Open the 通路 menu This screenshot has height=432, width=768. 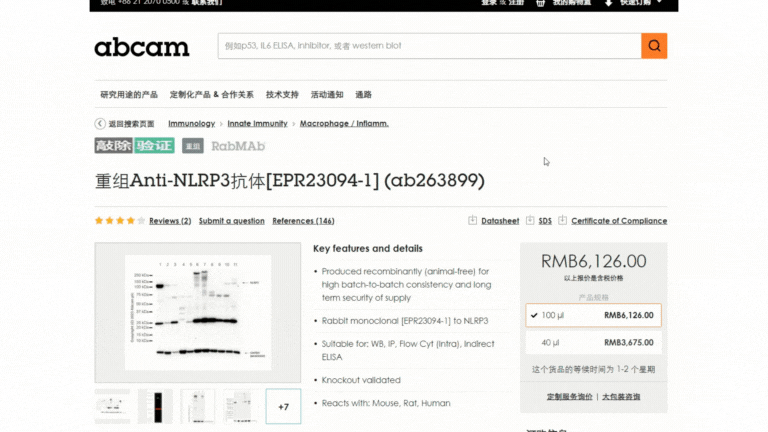click(x=363, y=95)
